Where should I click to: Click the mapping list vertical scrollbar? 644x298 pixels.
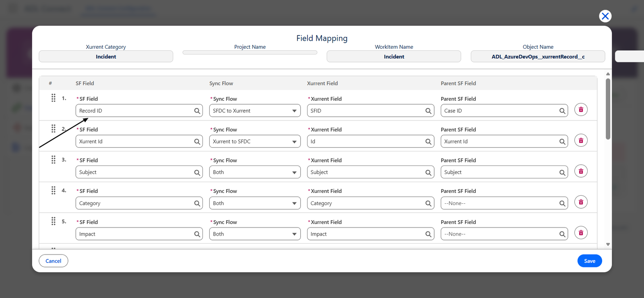[x=608, y=109]
